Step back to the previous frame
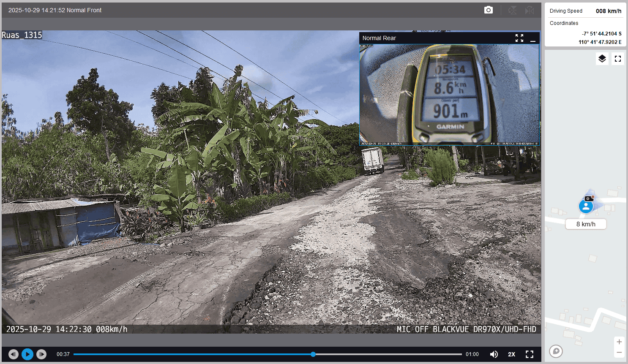Image resolution: width=628 pixels, height=364 pixels. [14, 354]
